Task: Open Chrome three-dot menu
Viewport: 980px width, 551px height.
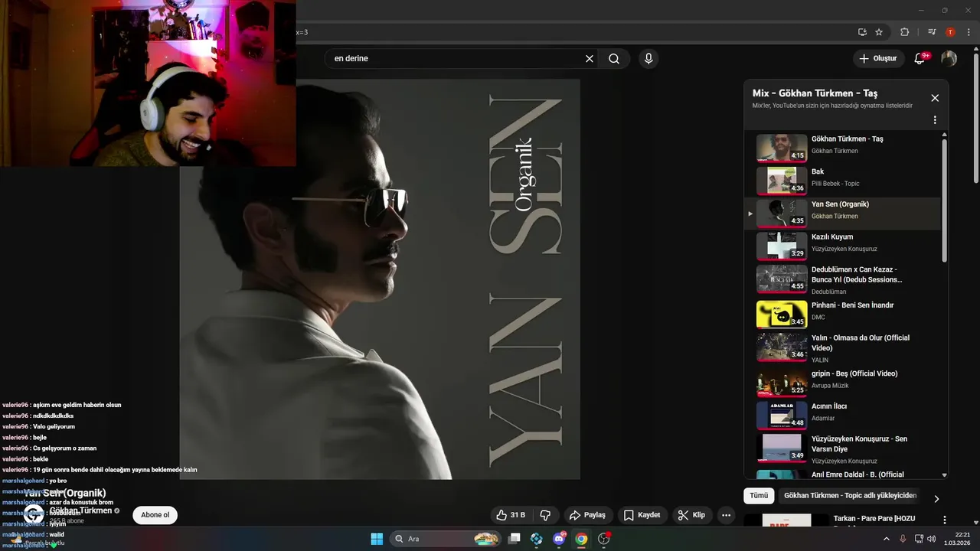Action: click(x=968, y=32)
